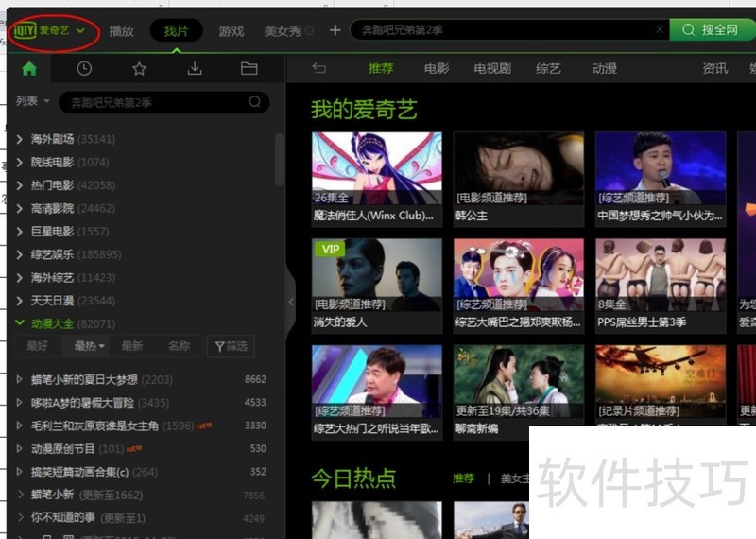Add a new tab with plus icon
This screenshot has width=756, height=539.
(x=335, y=31)
